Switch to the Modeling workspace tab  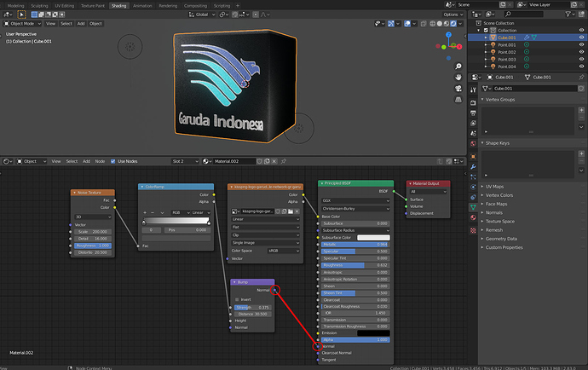tap(15, 6)
